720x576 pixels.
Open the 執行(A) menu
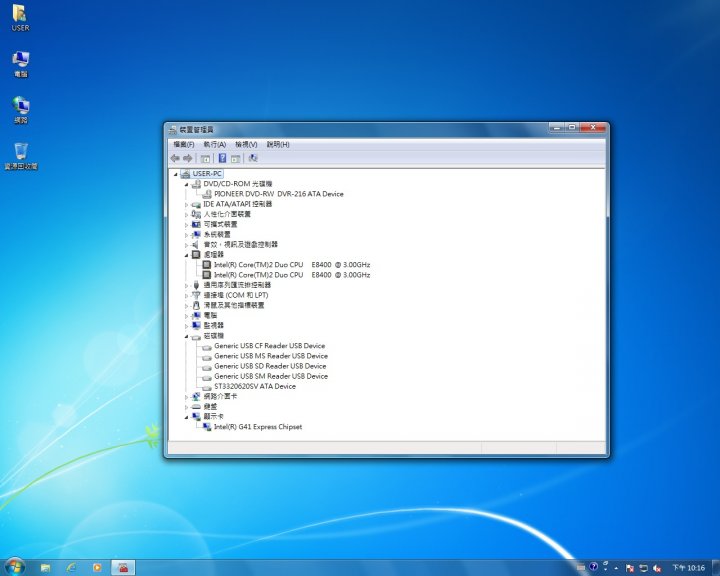coord(215,144)
